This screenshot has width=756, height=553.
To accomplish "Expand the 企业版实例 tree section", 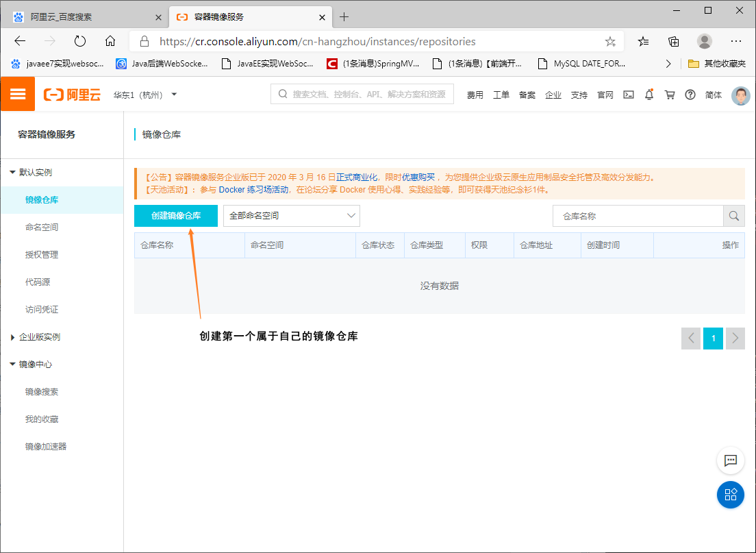I will 13,337.
